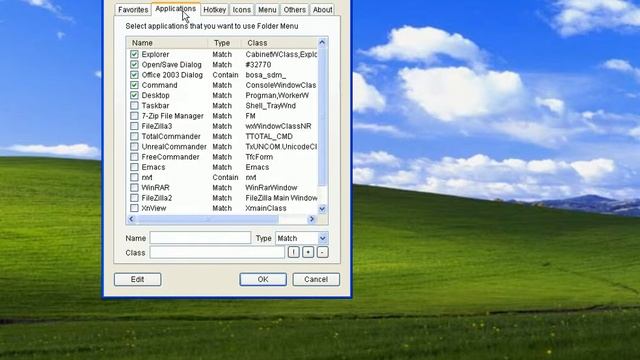Click the list's scroll up arrow
Image resolution: width=640 pixels, height=360 pixels.
pos(322,42)
